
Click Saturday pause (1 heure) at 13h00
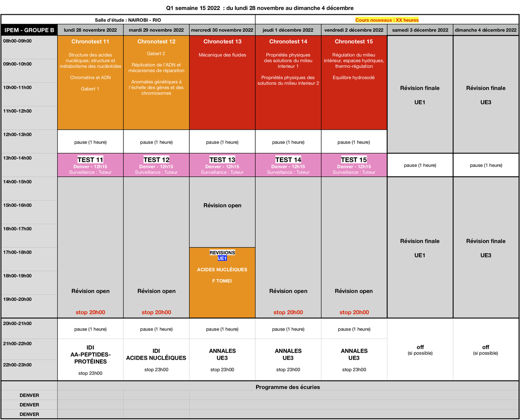(420, 165)
